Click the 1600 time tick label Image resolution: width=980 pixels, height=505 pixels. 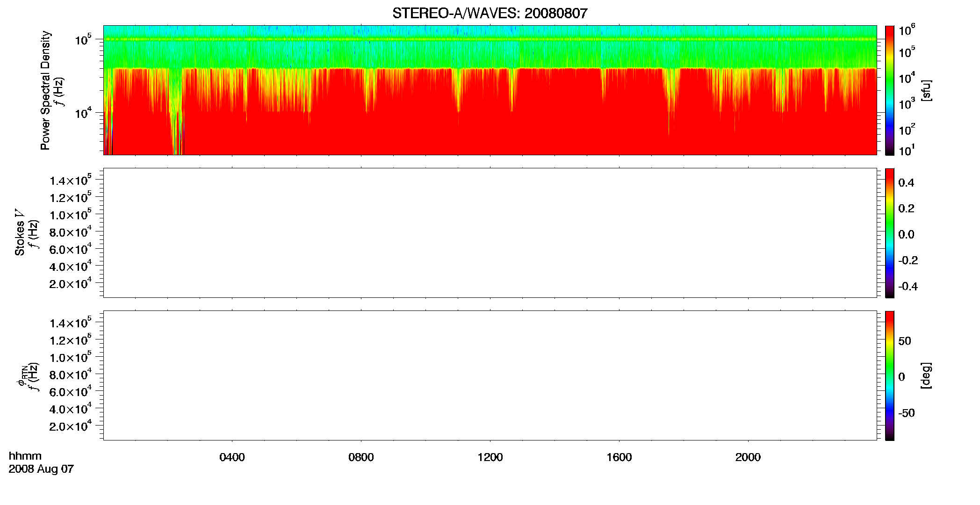[x=619, y=457]
